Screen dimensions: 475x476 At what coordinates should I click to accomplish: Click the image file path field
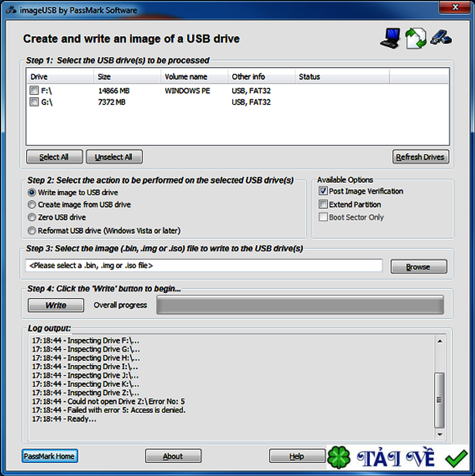tap(204, 266)
